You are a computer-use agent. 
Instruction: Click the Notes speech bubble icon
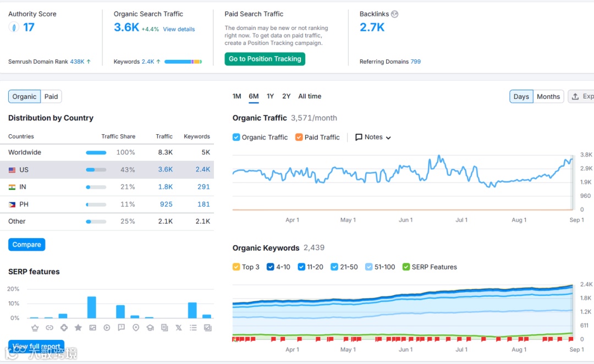[x=359, y=137]
